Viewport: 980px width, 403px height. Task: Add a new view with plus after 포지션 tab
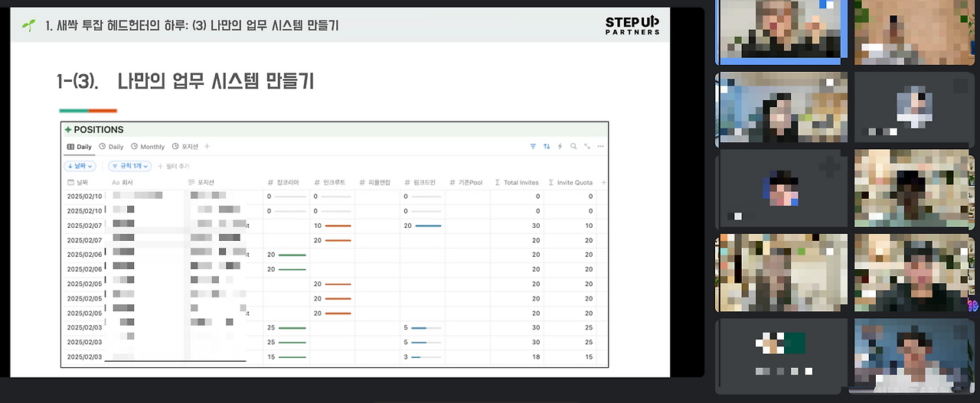pyautogui.click(x=207, y=147)
